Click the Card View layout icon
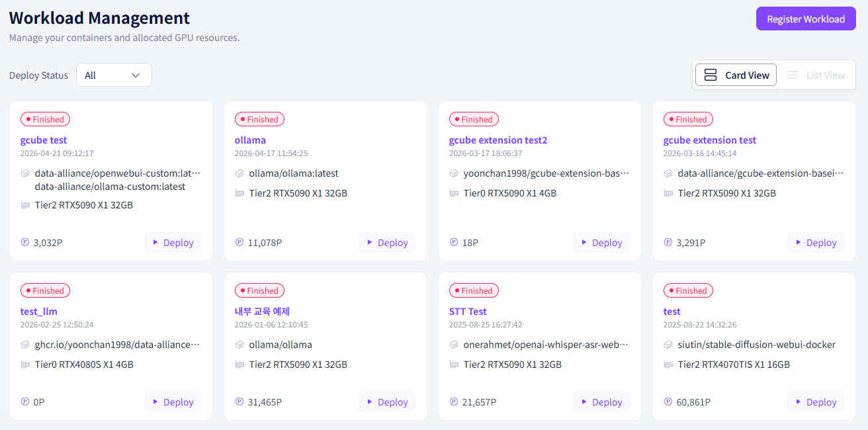The image size is (868, 430). pyautogui.click(x=711, y=75)
